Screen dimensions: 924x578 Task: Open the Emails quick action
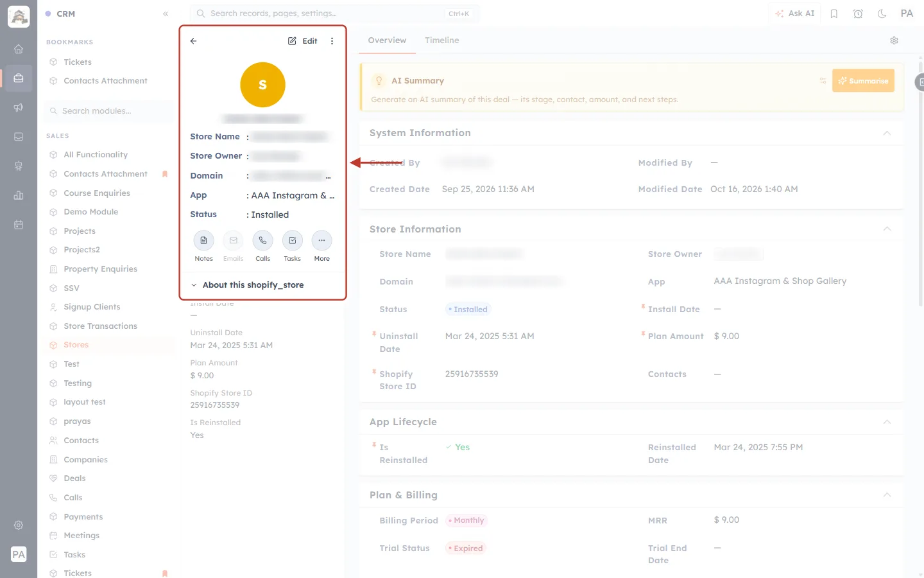[233, 241]
